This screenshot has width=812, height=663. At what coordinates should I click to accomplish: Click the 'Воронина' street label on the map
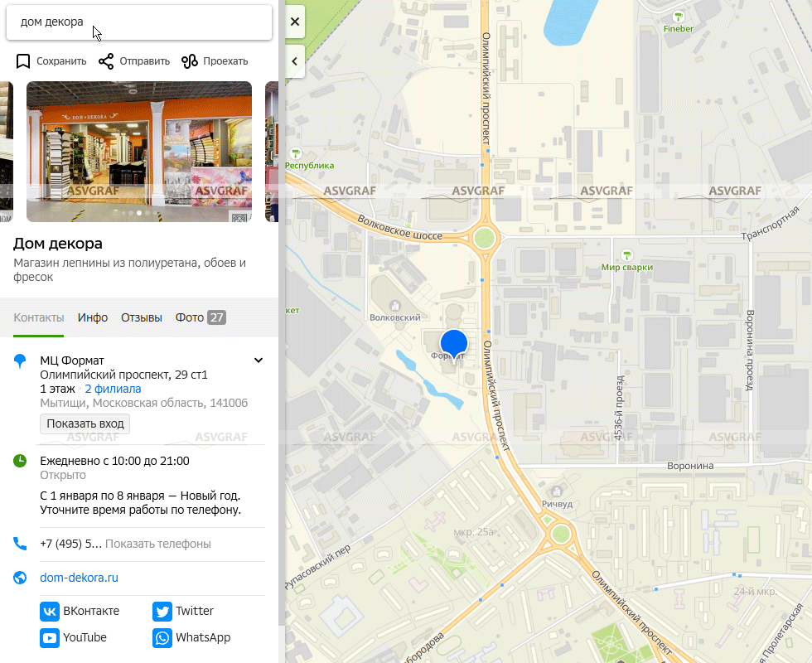(x=690, y=466)
